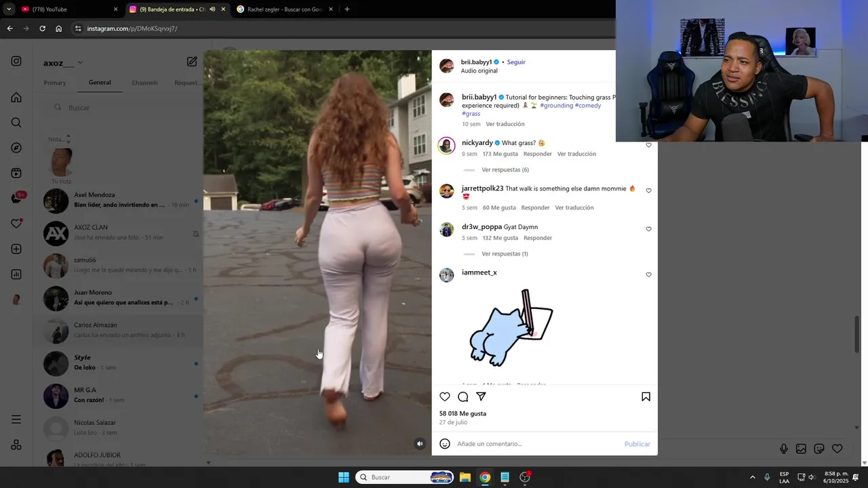Like iammeet_x's comment heart

pyautogui.click(x=648, y=274)
